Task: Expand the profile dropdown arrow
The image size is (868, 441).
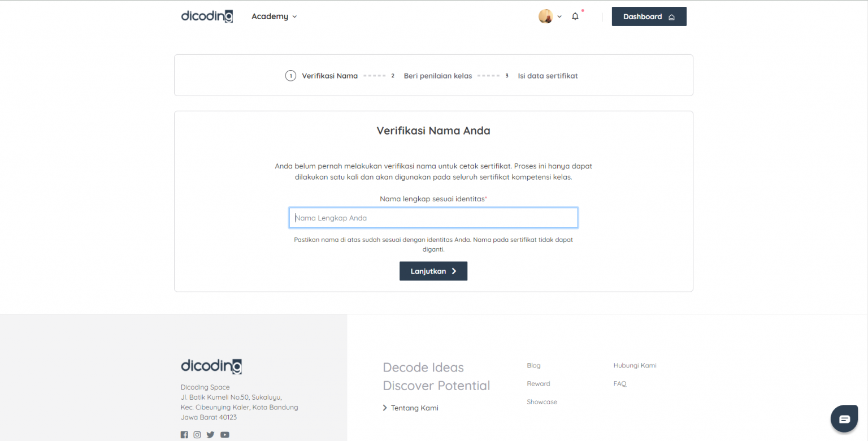Action: (559, 17)
